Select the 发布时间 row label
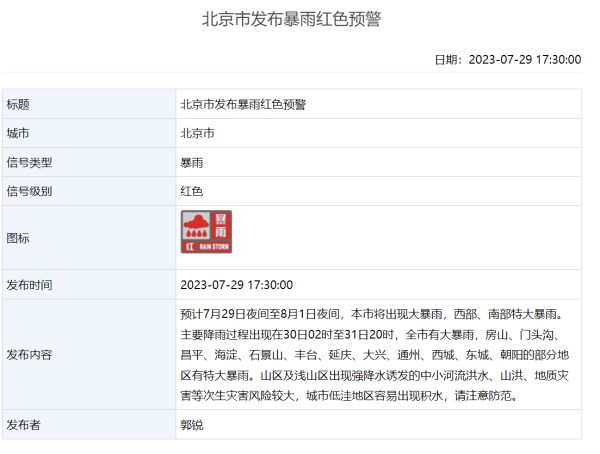 point(29,285)
